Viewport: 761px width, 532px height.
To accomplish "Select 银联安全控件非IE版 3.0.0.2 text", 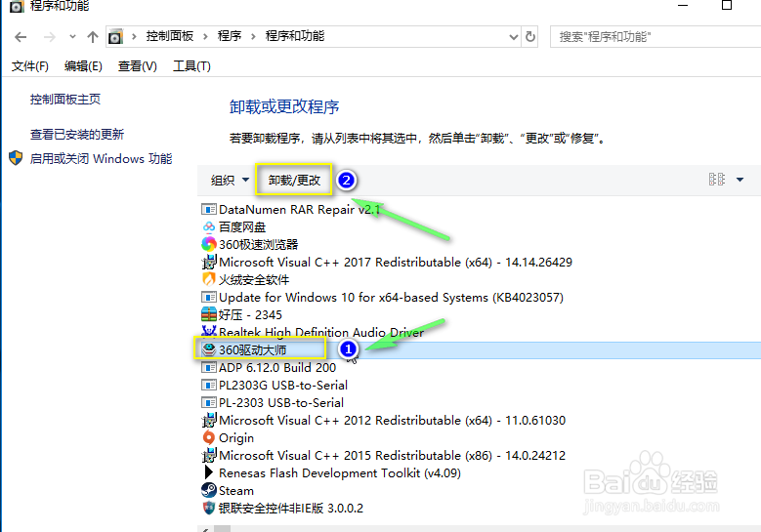I will (291, 509).
